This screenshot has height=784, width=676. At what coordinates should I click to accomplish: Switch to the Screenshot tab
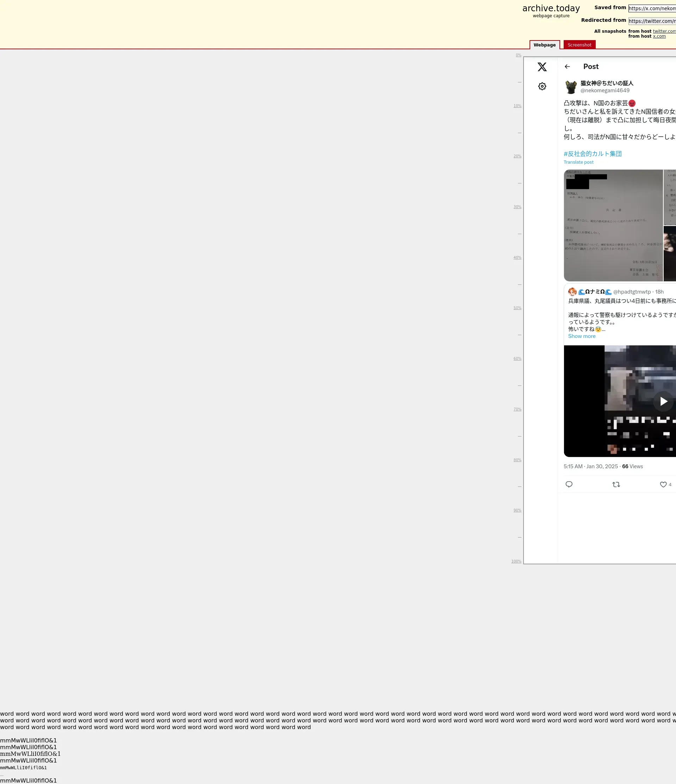coord(579,45)
